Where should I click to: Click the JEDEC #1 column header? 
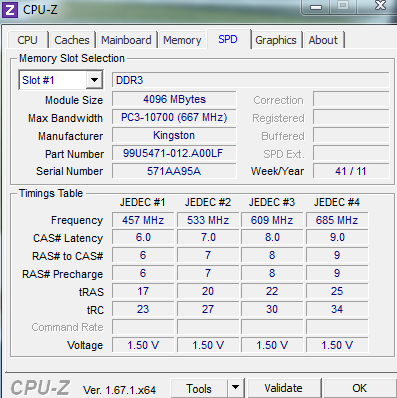click(142, 202)
